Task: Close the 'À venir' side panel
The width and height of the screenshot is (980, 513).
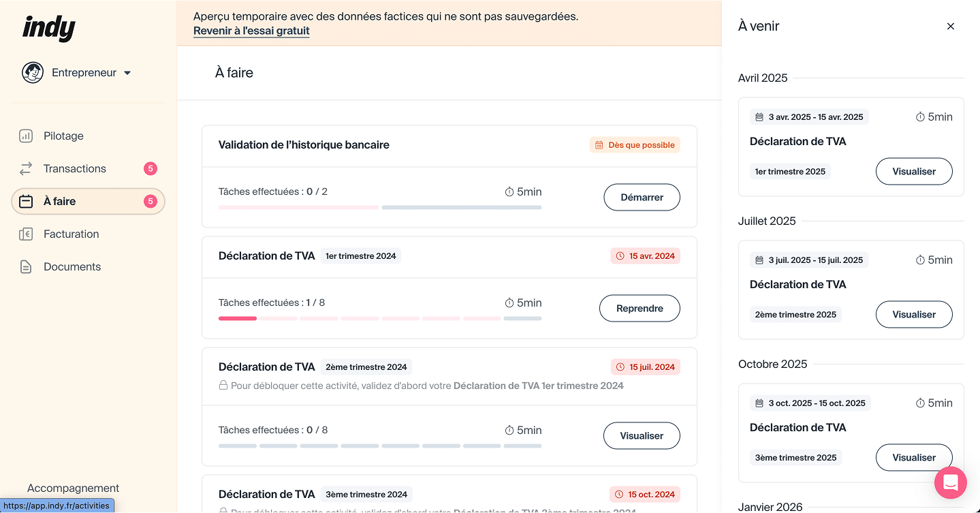Action: [950, 26]
